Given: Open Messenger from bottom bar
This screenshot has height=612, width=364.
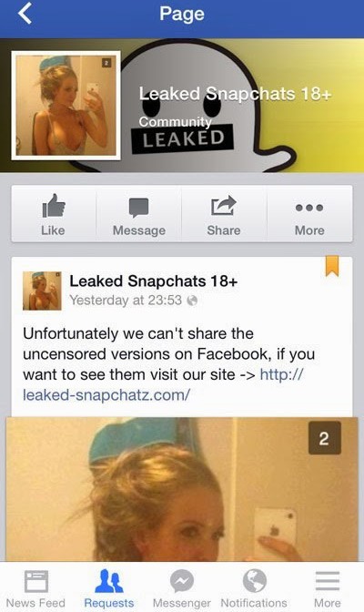Looking at the screenshot, I should point(181,588).
